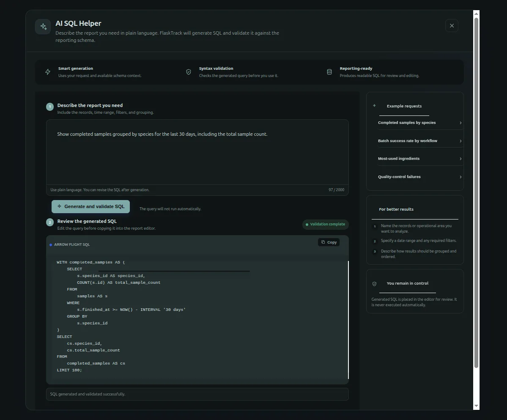507x420 pixels.
Task: Click the Syntax validation shield icon
Action: coord(189,72)
